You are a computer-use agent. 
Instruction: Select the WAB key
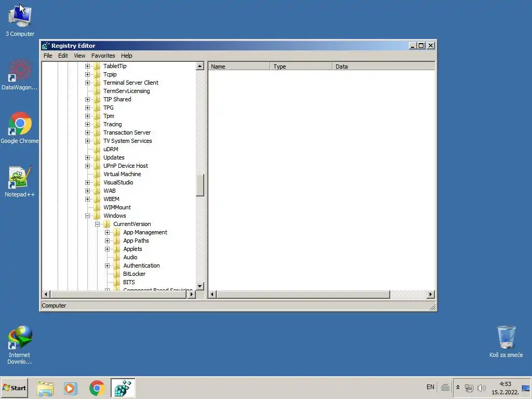(x=109, y=191)
